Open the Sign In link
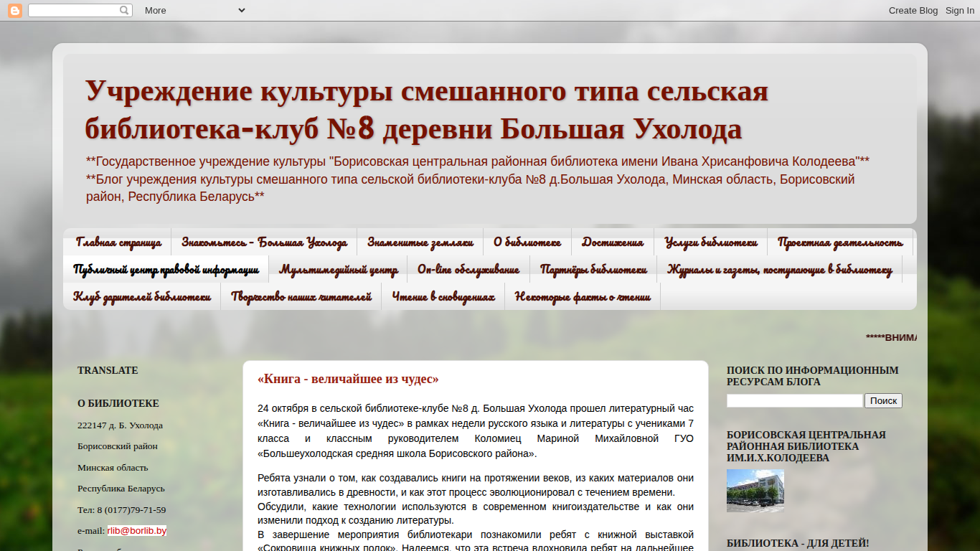 click(x=960, y=10)
